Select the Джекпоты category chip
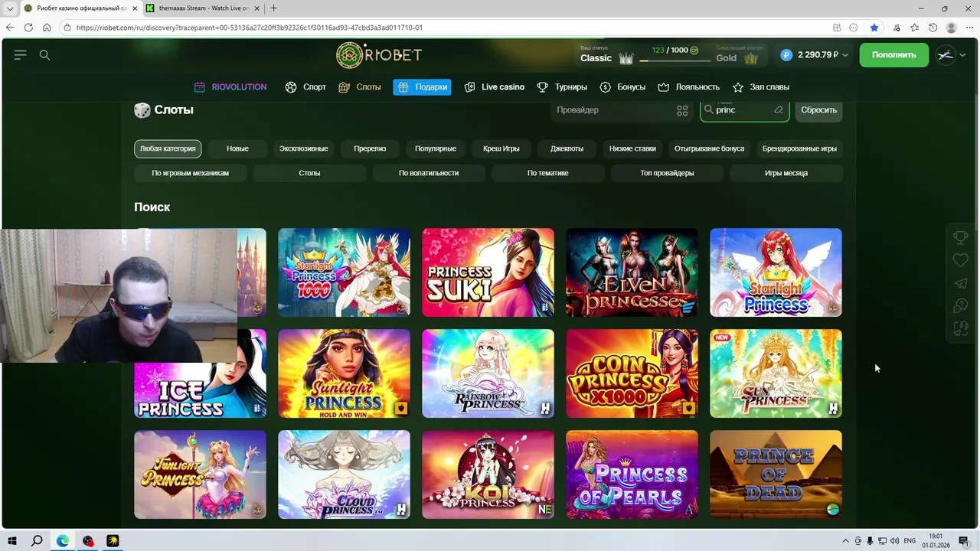The height and width of the screenshot is (551, 980). (567, 148)
